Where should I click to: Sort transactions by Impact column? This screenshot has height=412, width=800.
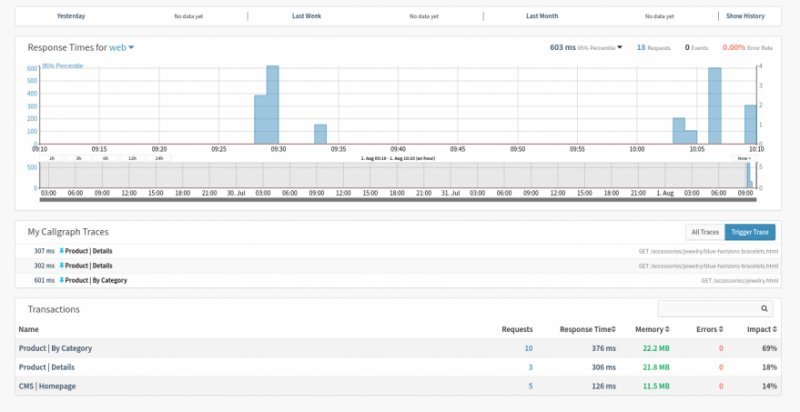click(761, 329)
